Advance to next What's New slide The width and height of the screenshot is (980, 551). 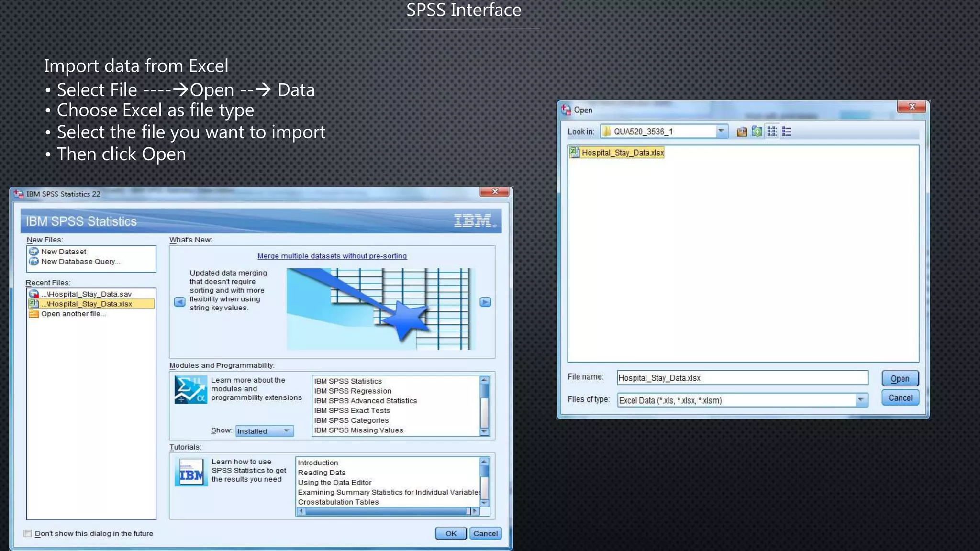pyautogui.click(x=485, y=302)
